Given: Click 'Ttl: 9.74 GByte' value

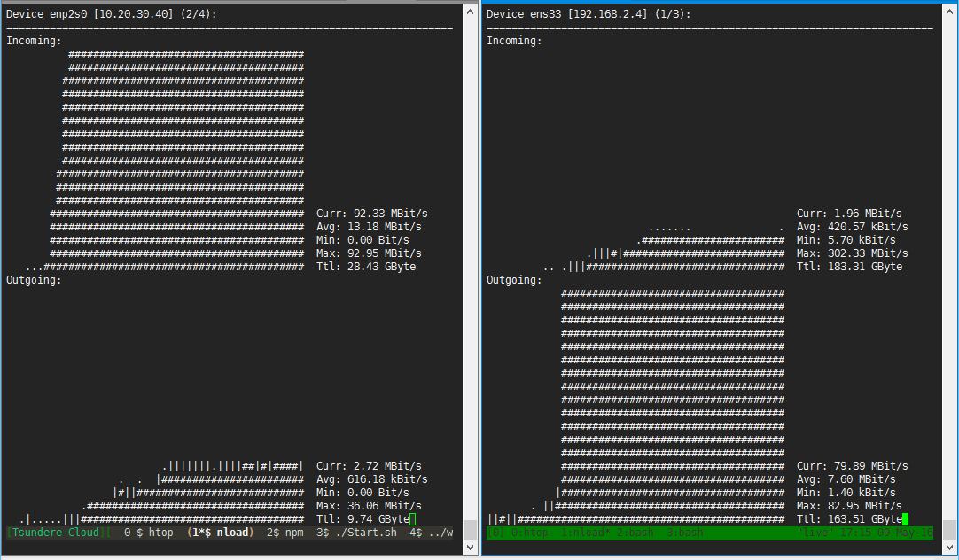Looking at the screenshot, I should tap(363, 519).
